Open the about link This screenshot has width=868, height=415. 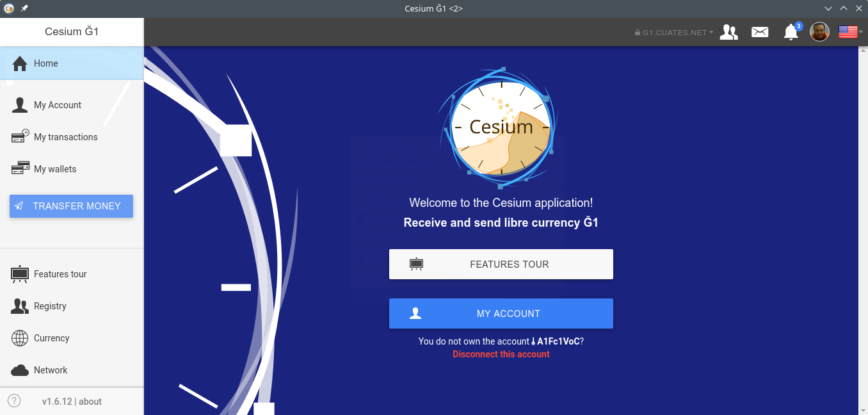(90, 402)
